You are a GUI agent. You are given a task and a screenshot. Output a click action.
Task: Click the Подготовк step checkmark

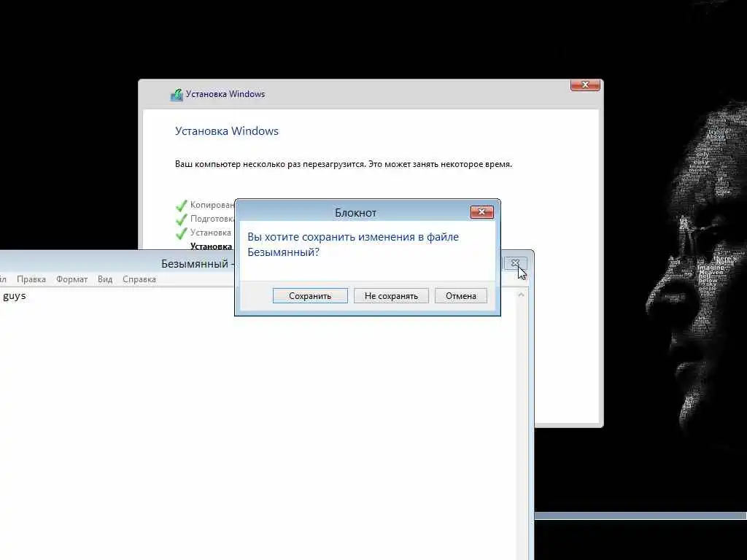coord(181,219)
